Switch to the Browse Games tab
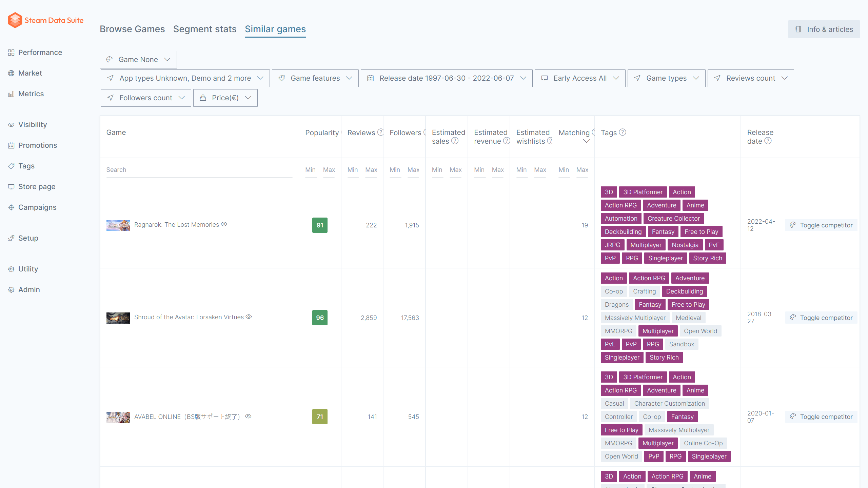 coord(132,29)
